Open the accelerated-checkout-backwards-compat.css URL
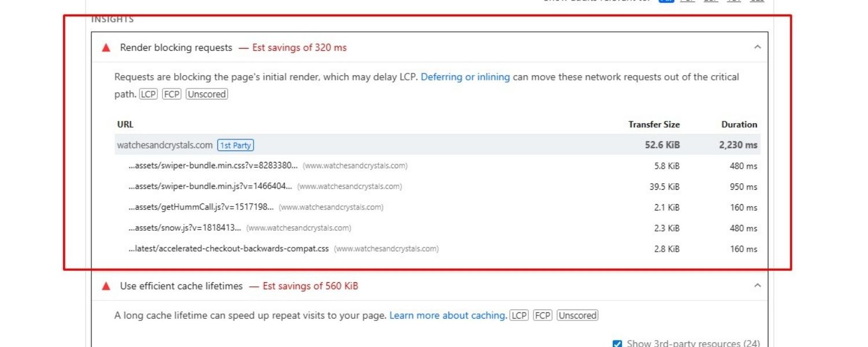This screenshot has height=347, width=868. 229,249
